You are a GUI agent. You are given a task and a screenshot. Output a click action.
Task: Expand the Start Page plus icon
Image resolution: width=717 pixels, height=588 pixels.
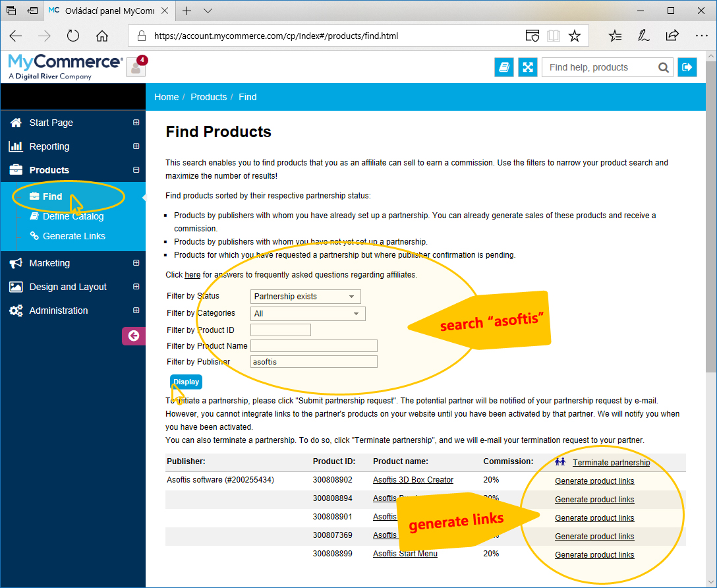coord(136,123)
